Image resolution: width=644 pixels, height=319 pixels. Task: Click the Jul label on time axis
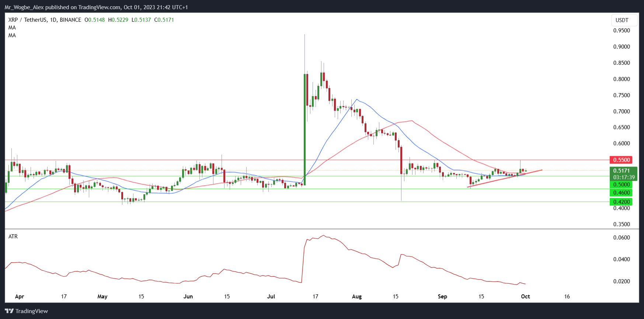271,297
